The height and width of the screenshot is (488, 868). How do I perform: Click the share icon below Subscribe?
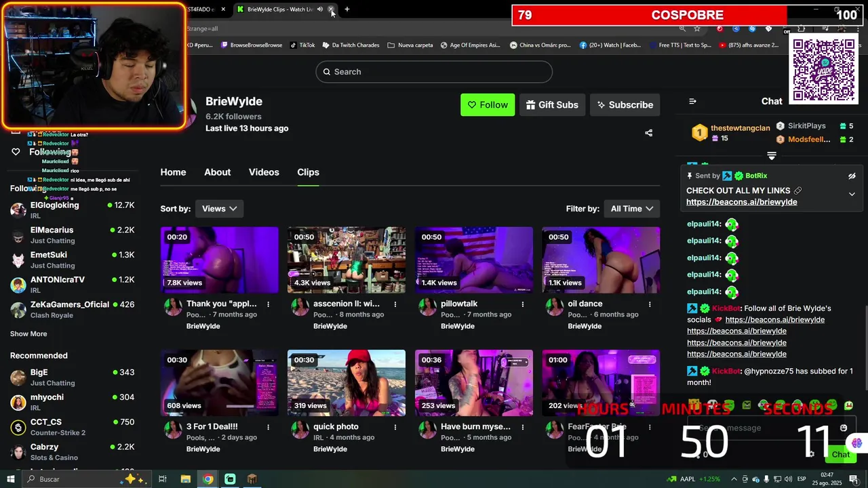[648, 133]
